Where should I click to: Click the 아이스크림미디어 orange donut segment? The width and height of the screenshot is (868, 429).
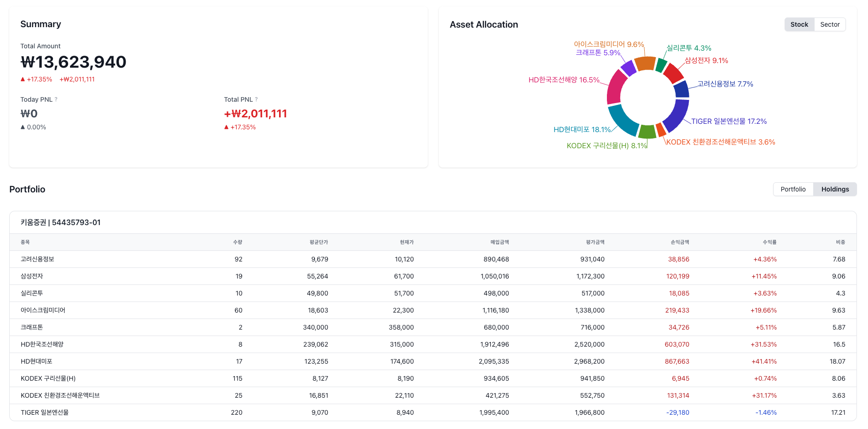click(x=645, y=63)
